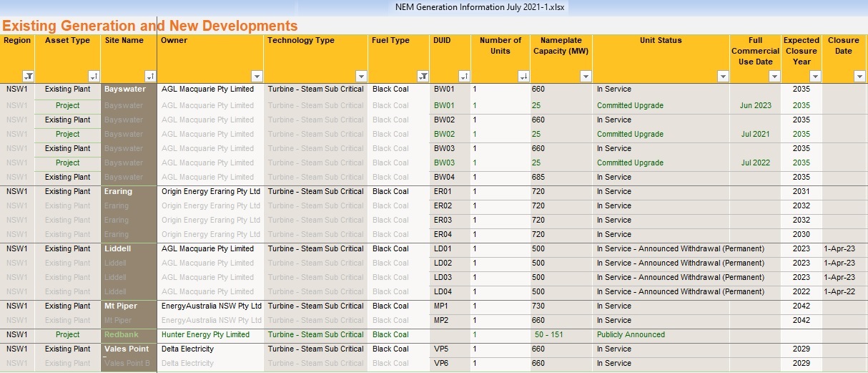Select DUID cell 'VP5'

(450, 349)
